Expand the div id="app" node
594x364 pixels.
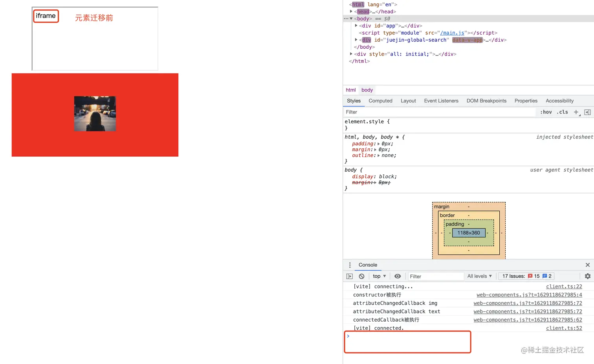click(356, 26)
